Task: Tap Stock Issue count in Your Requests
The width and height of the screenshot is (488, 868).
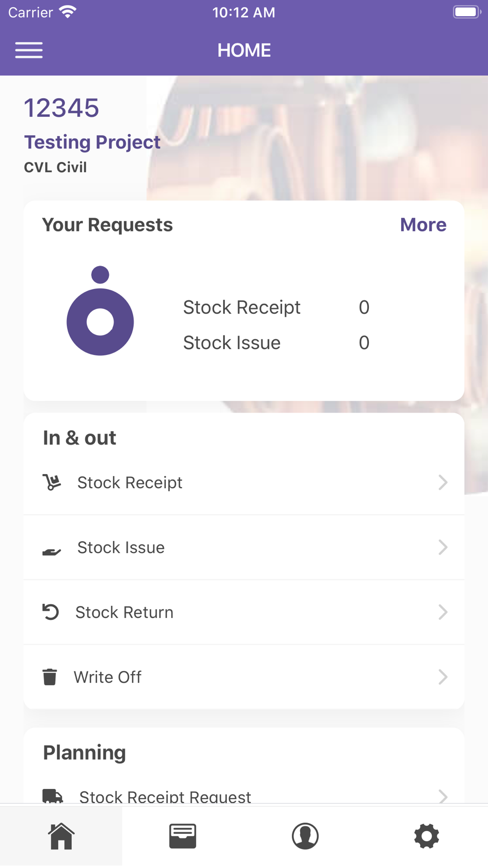Action: [x=364, y=343]
